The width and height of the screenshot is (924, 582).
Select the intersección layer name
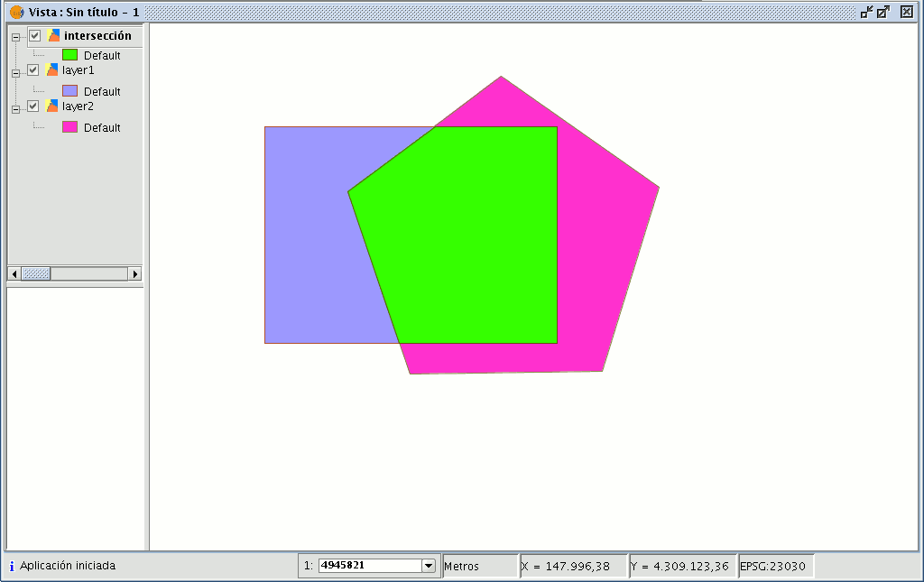coord(97,36)
